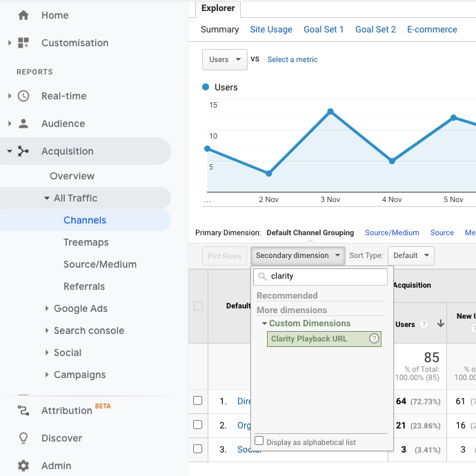Click the Admin gear icon
The height and width of the screenshot is (476, 476).
pos(23,466)
